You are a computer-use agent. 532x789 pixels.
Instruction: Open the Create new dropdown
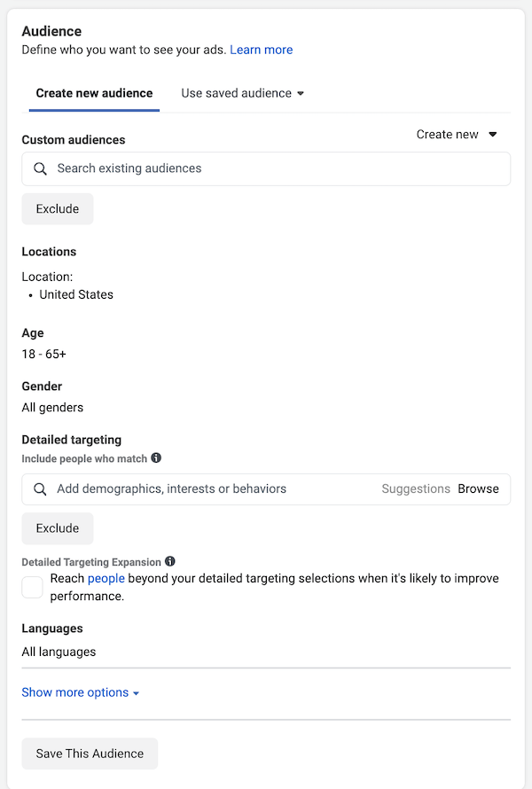pyautogui.click(x=457, y=135)
